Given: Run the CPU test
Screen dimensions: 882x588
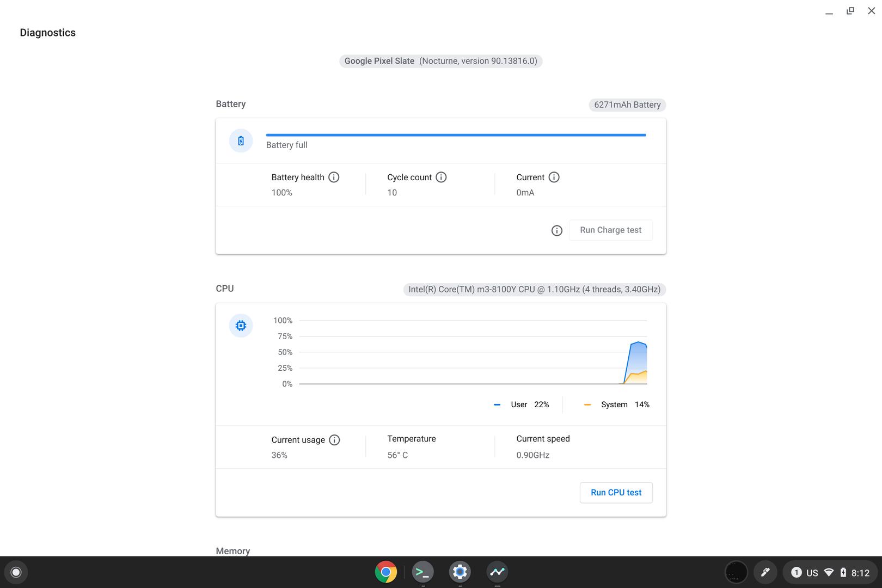Looking at the screenshot, I should [616, 492].
